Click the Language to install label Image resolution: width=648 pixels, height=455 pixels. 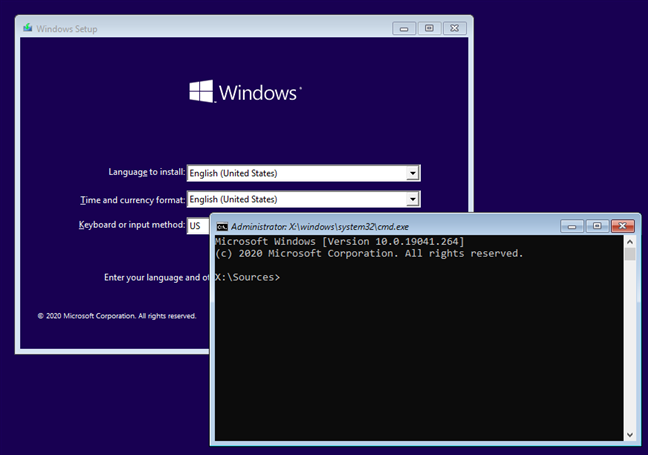tap(147, 172)
